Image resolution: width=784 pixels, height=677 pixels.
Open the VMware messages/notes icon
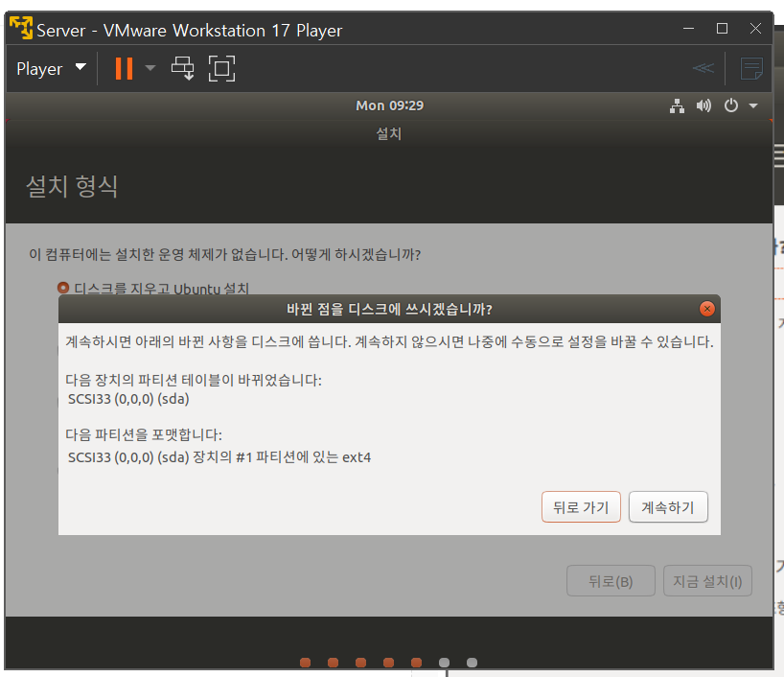point(751,68)
